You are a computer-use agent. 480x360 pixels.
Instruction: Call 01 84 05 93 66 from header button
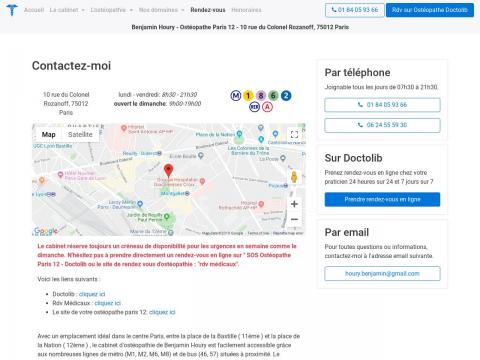pyautogui.click(x=355, y=10)
